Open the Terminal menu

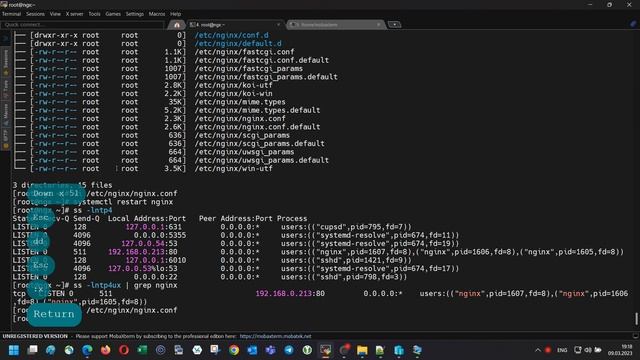click(x=11, y=14)
